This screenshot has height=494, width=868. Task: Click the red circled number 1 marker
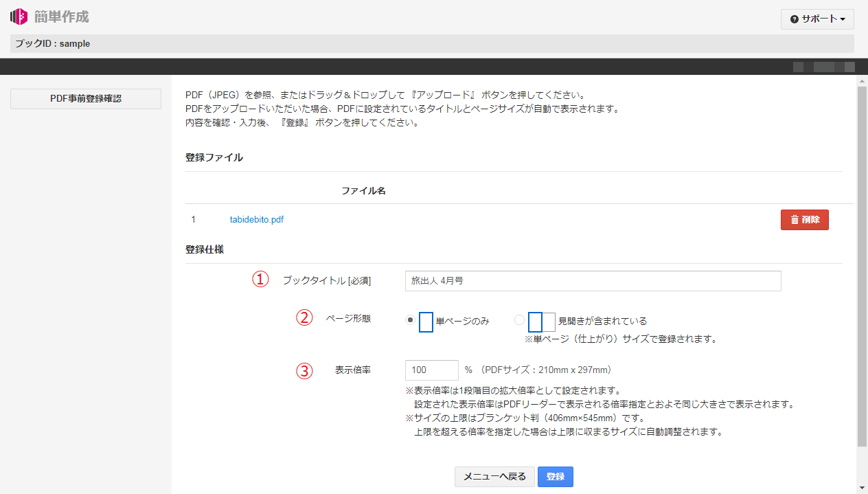click(x=260, y=280)
